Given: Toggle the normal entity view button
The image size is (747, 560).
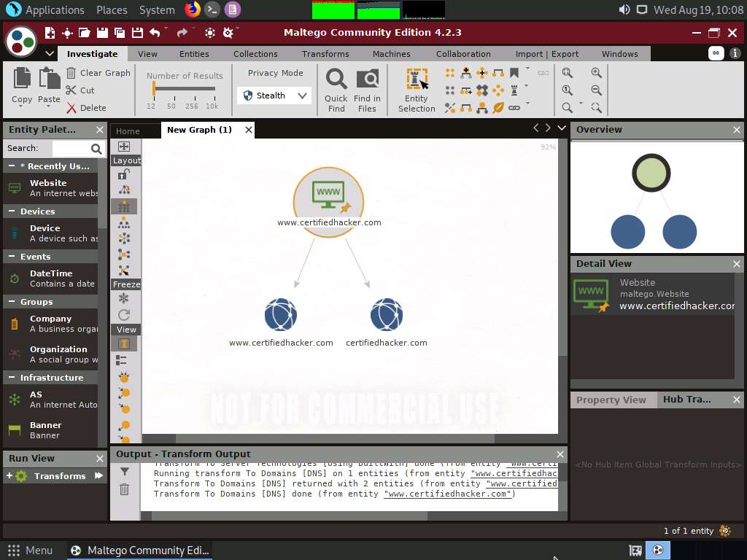Looking at the screenshot, I should pos(124,344).
